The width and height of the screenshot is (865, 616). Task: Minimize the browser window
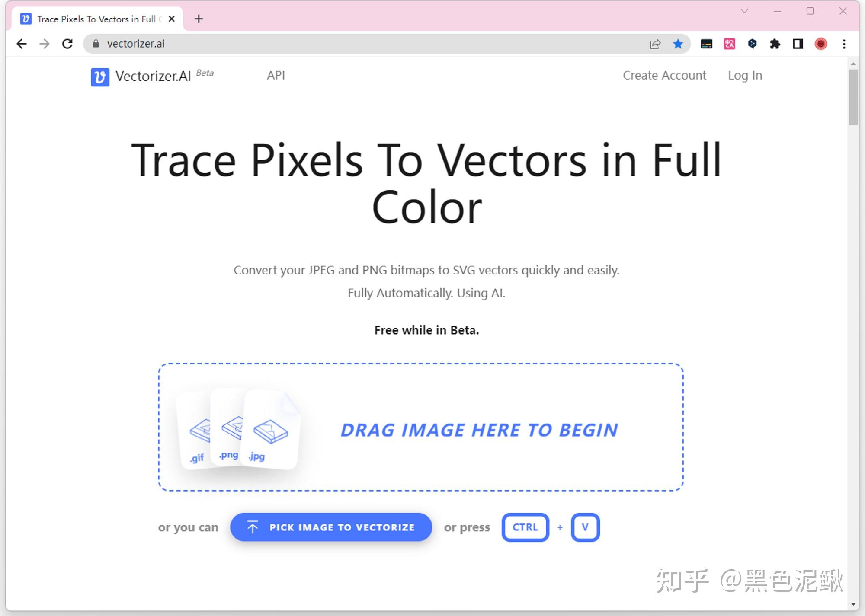point(777,11)
